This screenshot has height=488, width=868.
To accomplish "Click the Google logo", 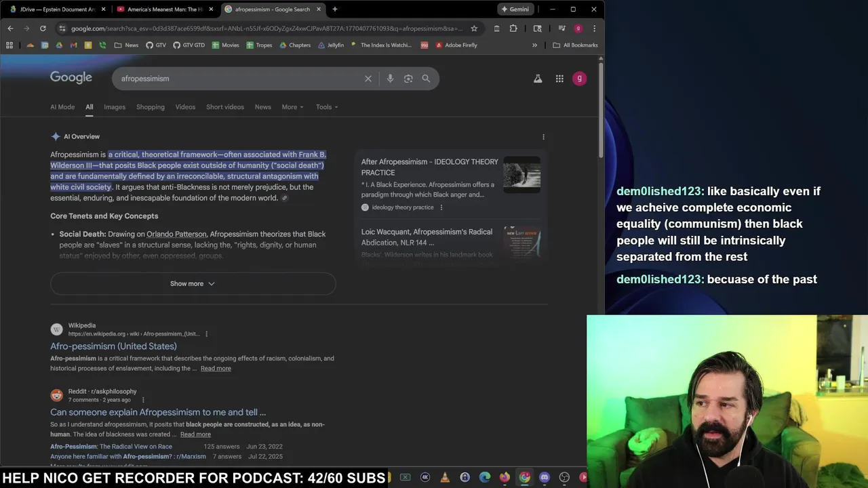I will [x=71, y=78].
